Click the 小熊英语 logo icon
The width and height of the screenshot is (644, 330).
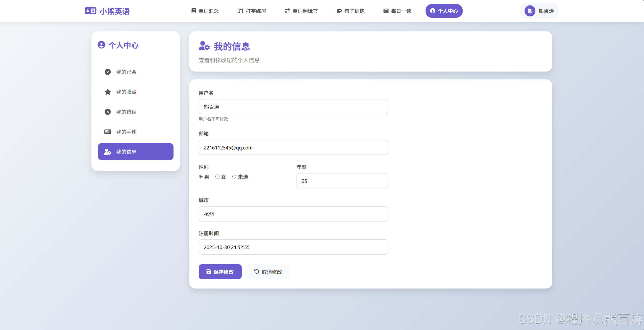tap(90, 11)
